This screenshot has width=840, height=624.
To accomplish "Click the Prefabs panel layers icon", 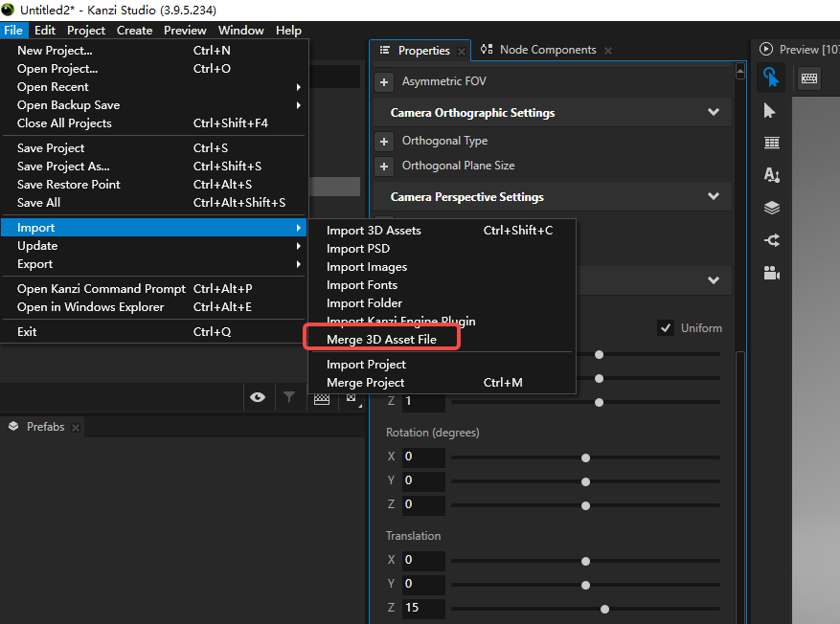I will point(13,427).
